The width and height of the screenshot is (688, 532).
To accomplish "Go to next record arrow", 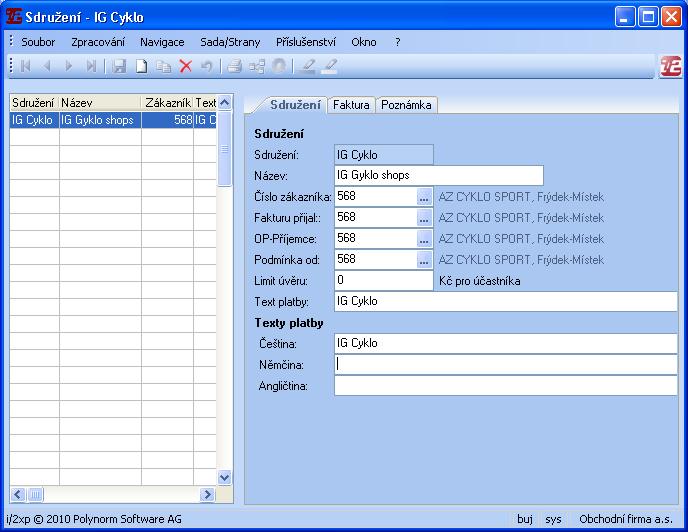I will [x=68, y=66].
